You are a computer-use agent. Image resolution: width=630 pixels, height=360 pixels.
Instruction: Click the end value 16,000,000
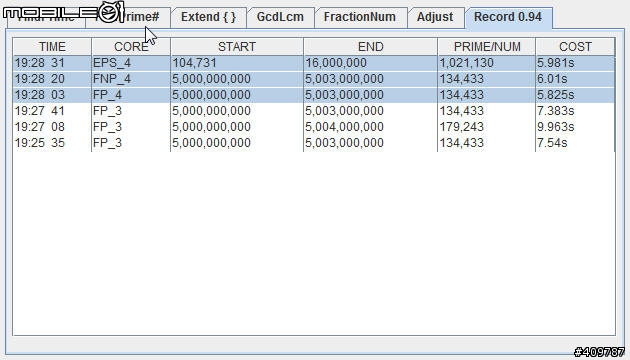click(x=370, y=63)
